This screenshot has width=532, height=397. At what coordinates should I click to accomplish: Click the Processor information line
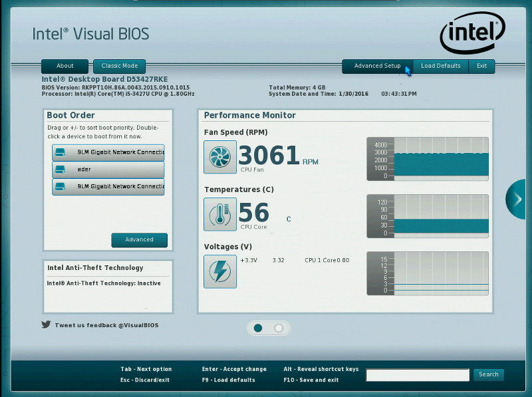click(118, 94)
